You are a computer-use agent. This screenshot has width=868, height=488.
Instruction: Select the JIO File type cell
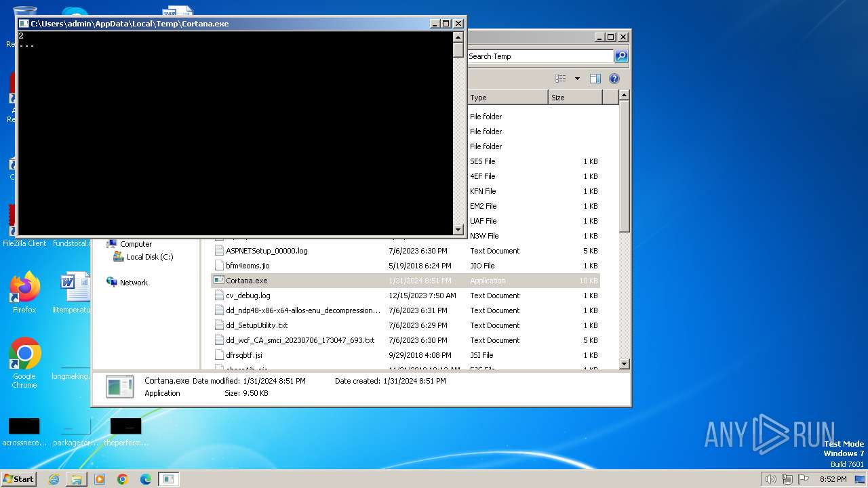[x=482, y=266]
